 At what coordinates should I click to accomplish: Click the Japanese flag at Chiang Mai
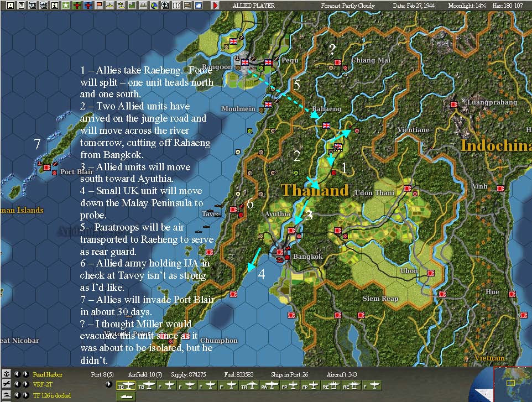coord(337,62)
